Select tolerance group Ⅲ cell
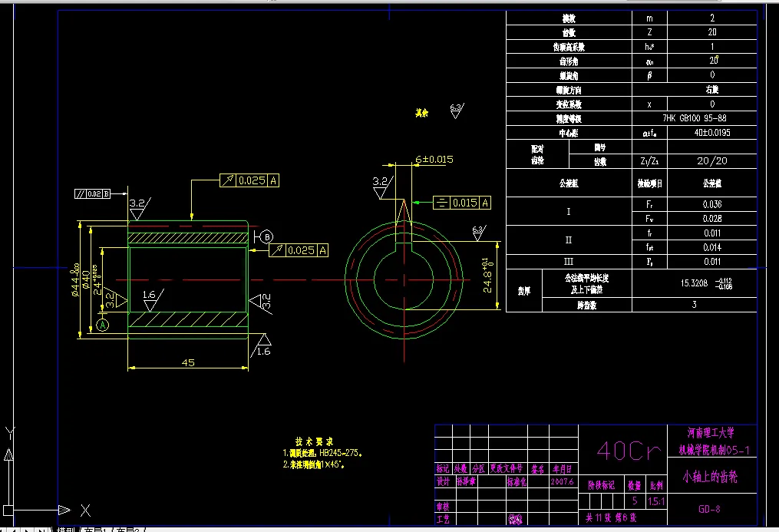779x532 pixels. tap(569, 262)
